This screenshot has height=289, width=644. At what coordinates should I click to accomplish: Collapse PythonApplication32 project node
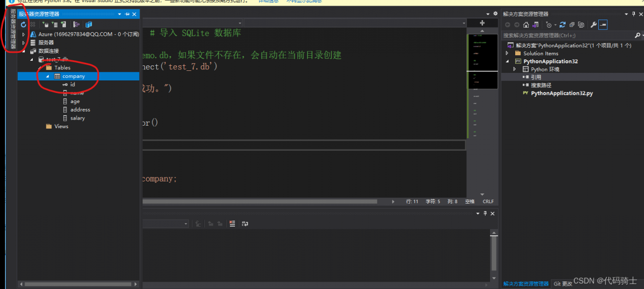(507, 61)
